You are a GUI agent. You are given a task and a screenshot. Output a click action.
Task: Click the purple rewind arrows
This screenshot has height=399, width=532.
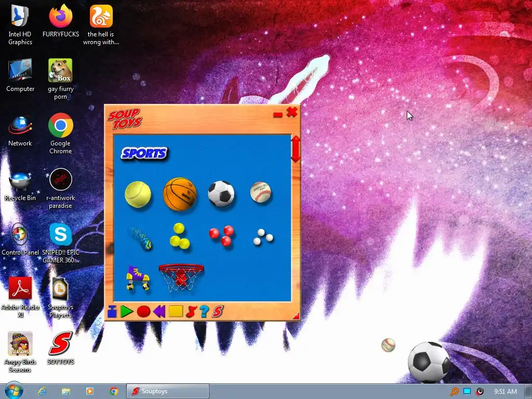tap(159, 312)
